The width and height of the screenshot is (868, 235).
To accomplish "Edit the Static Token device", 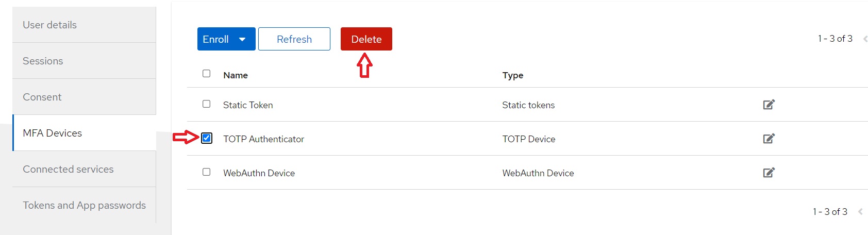I will tap(769, 105).
